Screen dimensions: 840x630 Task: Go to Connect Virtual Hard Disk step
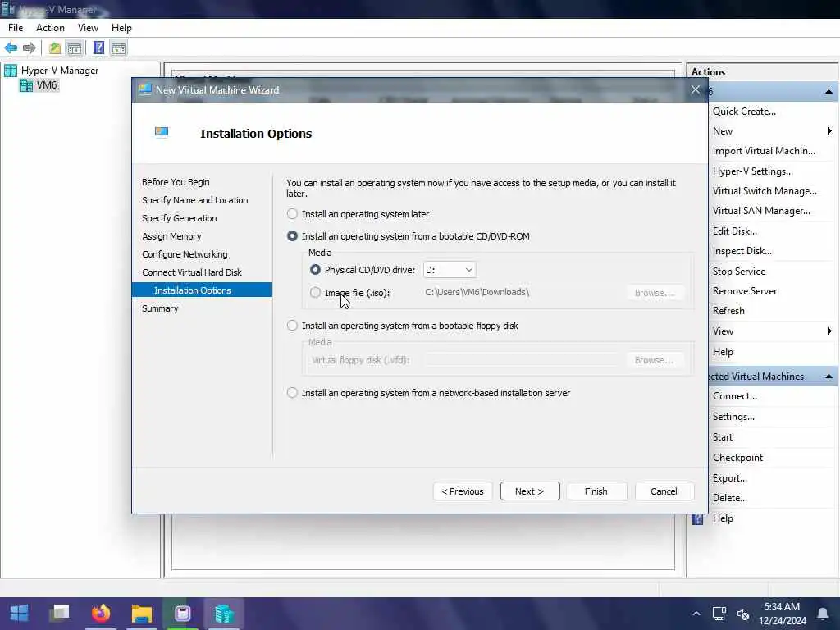192,272
